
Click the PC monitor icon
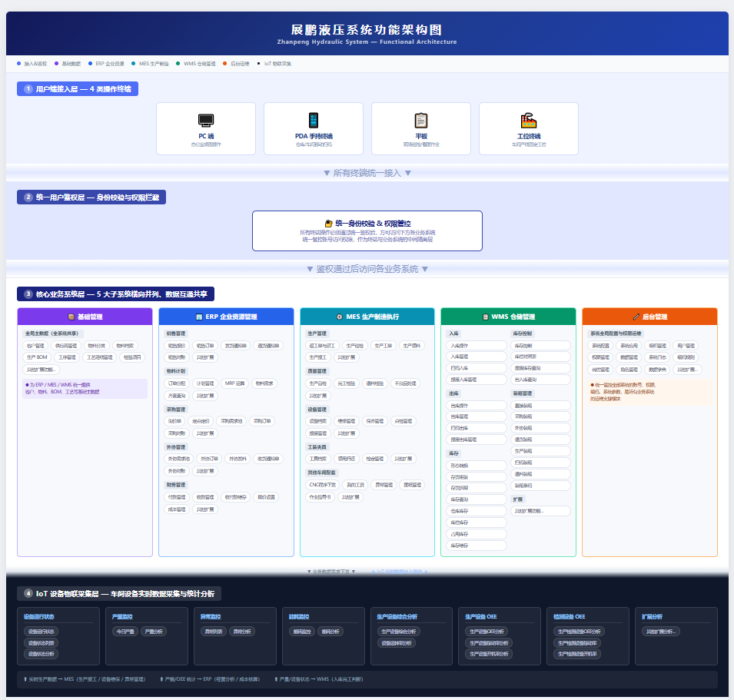tap(206, 121)
